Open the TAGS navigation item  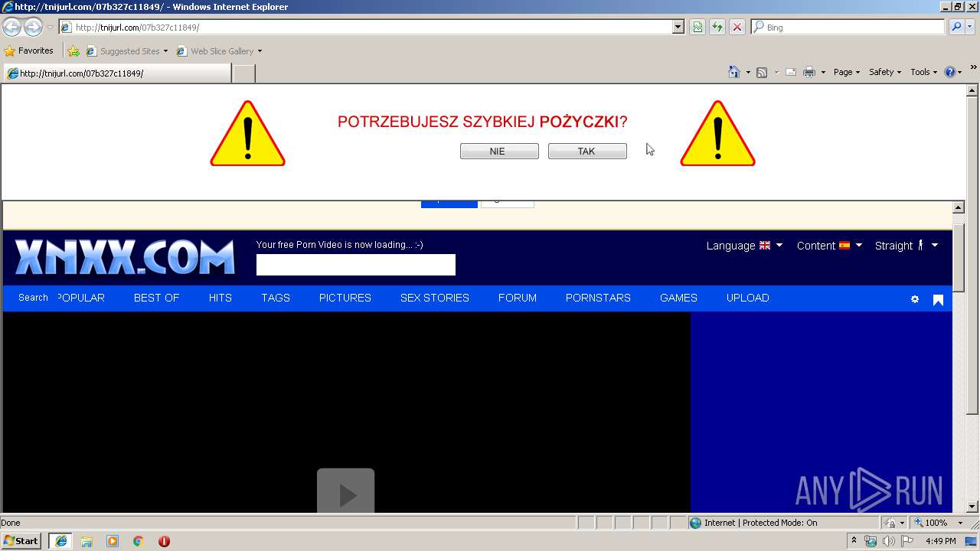coord(276,298)
